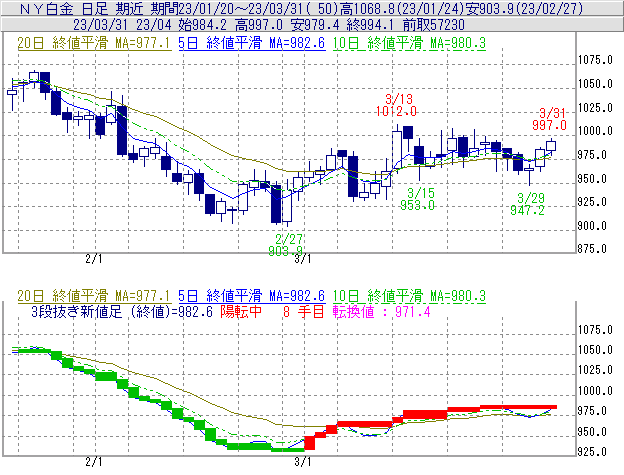
Task: Click the 3/29 low label 947.2
Action: pos(527,210)
